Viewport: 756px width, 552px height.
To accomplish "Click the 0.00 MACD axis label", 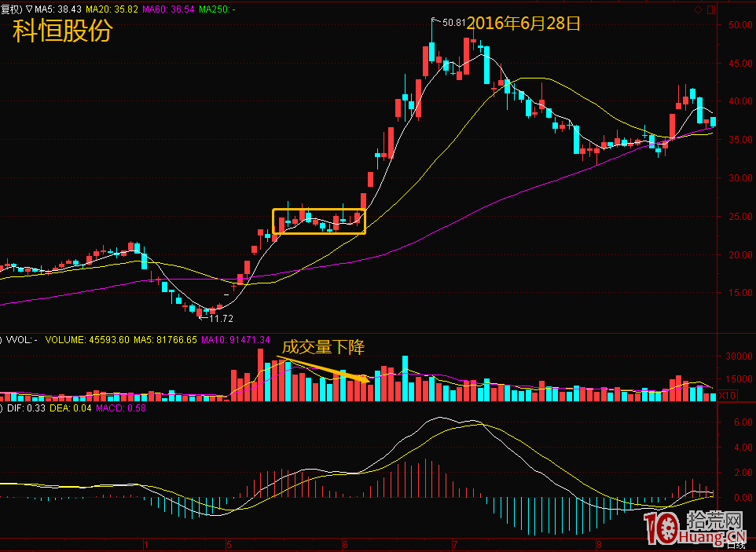I will (x=743, y=498).
